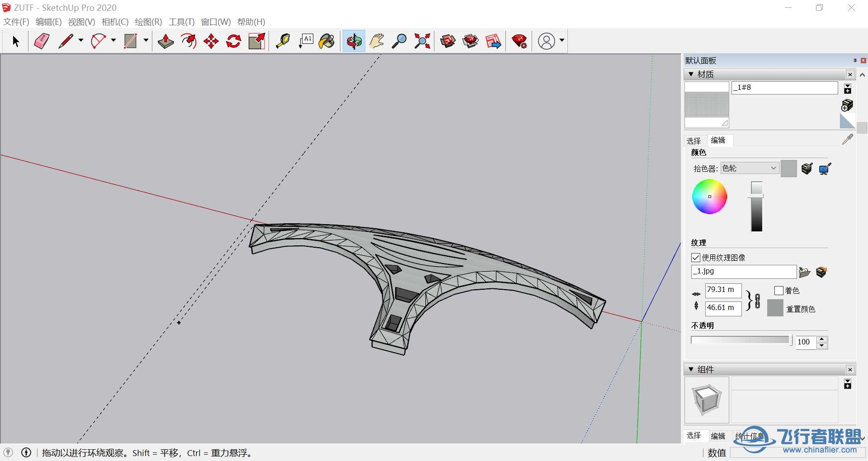Browse for a texture image file
This screenshot has height=461, width=868.
pyautogui.click(x=804, y=272)
